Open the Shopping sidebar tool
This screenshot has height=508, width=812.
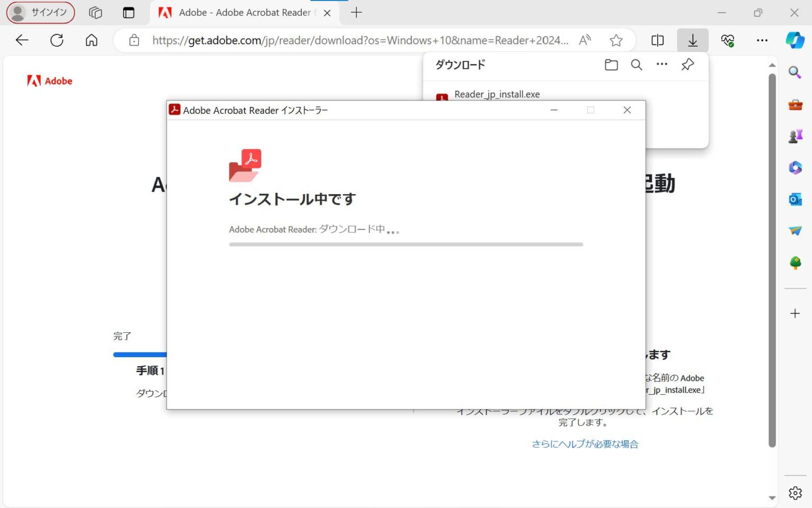(795, 105)
